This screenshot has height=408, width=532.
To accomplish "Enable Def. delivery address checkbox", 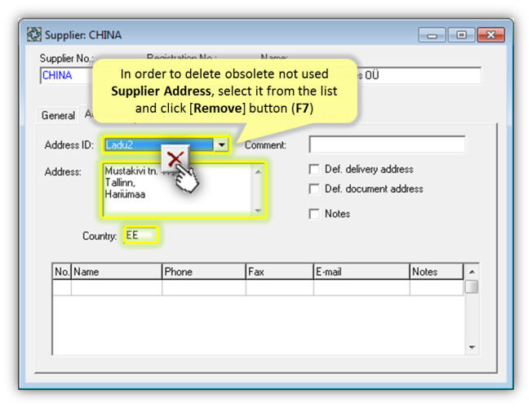I will click(314, 170).
